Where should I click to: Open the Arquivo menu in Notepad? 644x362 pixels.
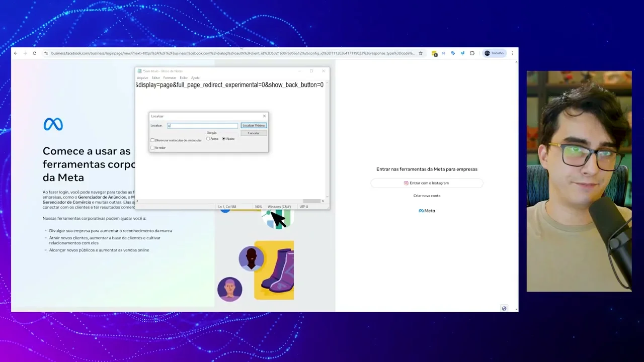click(142, 78)
